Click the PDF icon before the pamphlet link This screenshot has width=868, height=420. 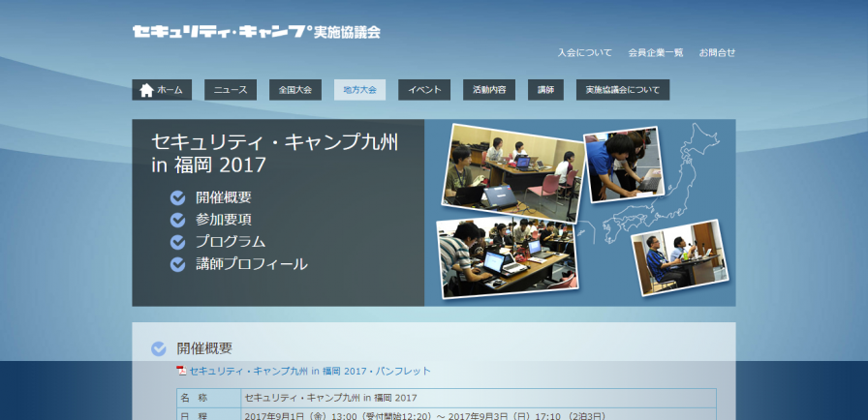pos(181,371)
